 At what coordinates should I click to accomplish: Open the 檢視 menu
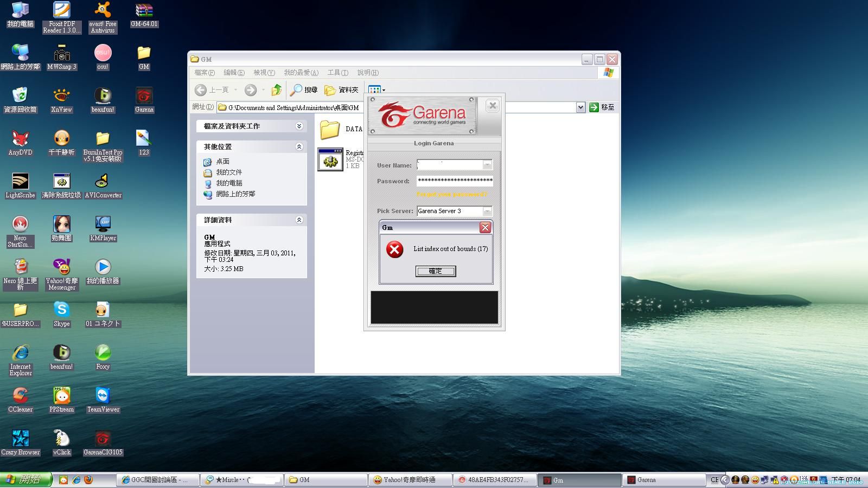click(x=264, y=73)
